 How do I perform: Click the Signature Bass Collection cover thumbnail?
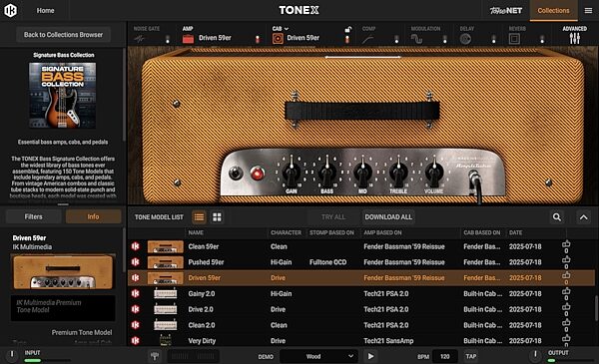[x=63, y=96]
